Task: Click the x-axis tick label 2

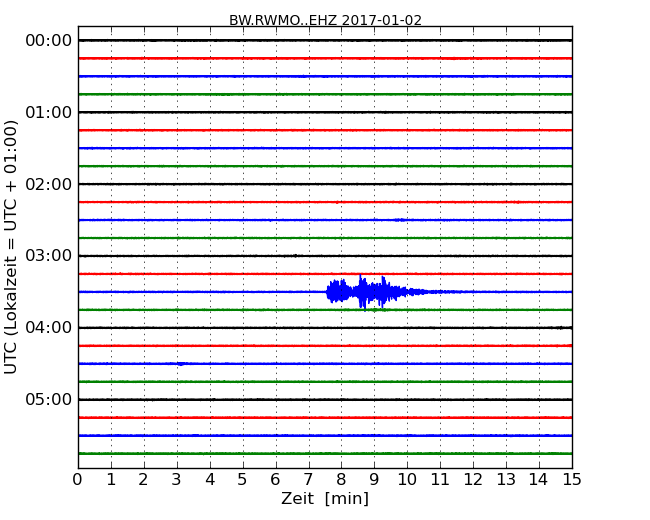Action: click(143, 480)
